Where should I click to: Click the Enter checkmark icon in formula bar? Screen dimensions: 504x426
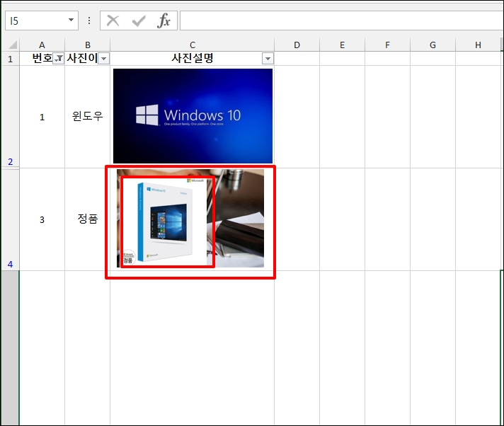tap(139, 21)
